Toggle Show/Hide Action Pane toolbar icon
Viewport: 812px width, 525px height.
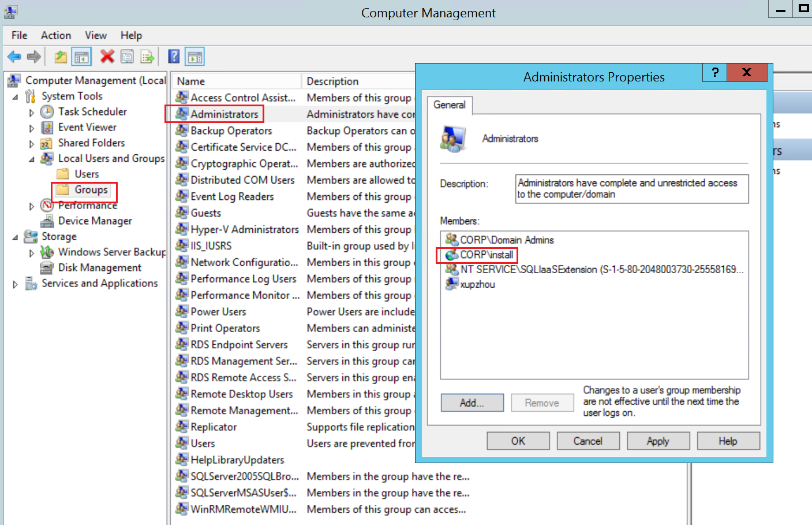[x=195, y=57]
